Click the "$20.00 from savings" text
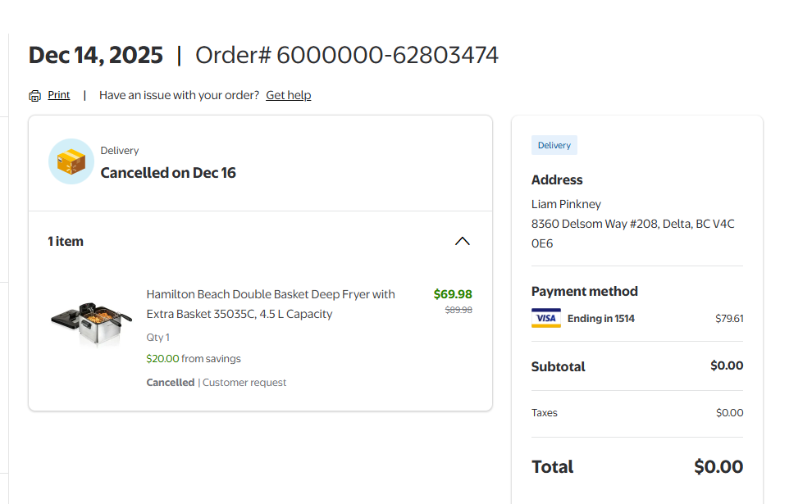Viewport: 812px width, 504px height. click(x=194, y=358)
